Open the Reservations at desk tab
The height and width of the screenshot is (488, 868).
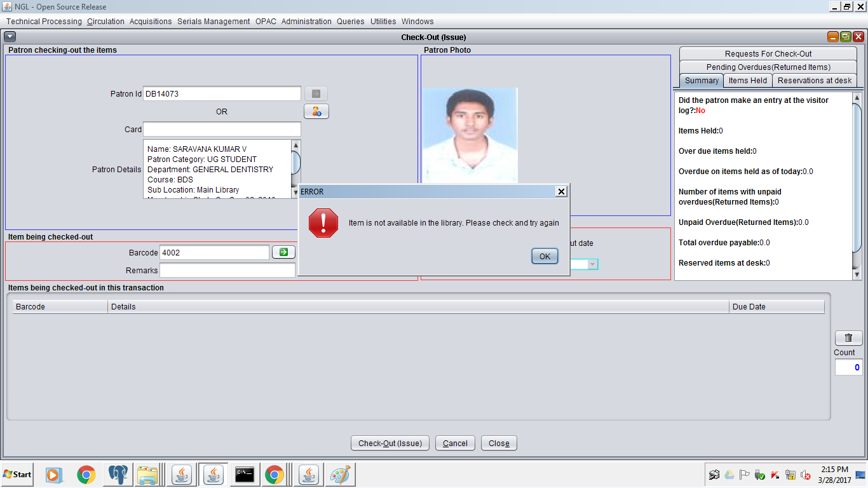815,81
